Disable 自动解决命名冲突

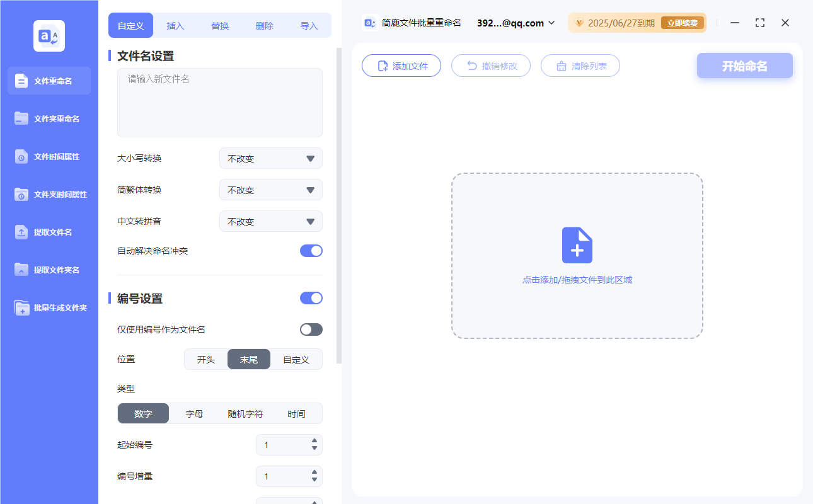311,250
